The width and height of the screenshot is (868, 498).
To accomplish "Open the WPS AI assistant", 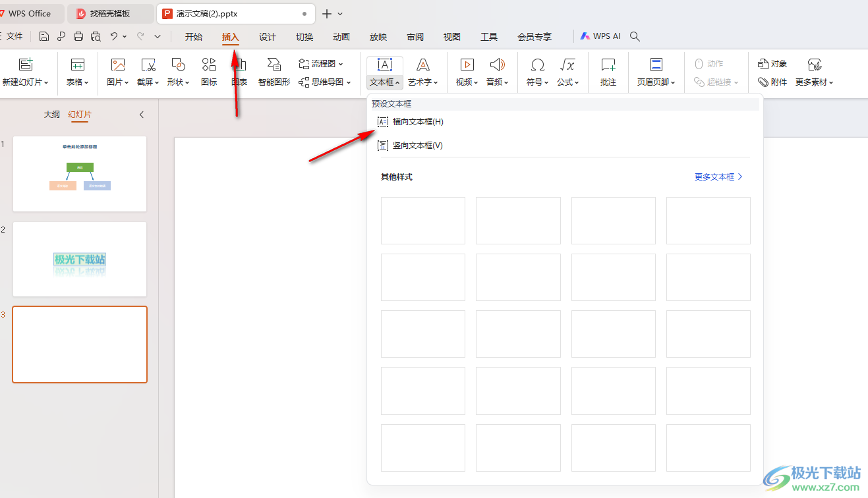I will click(600, 37).
